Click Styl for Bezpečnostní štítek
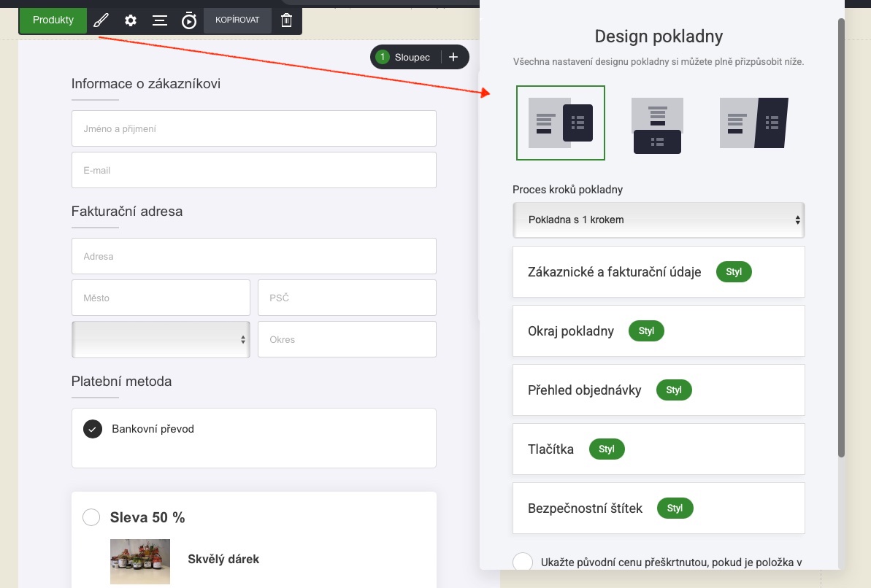 675,508
